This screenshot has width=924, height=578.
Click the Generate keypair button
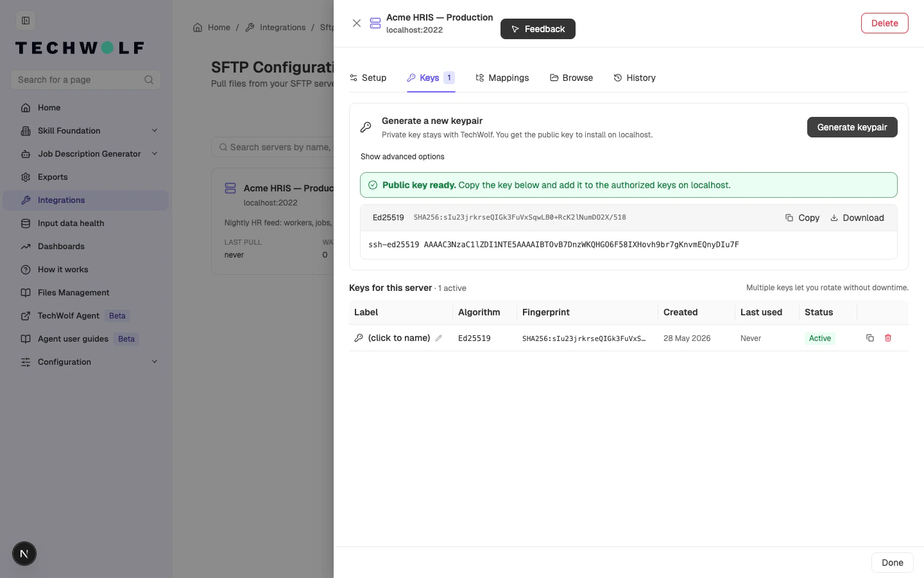tap(852, 127)
